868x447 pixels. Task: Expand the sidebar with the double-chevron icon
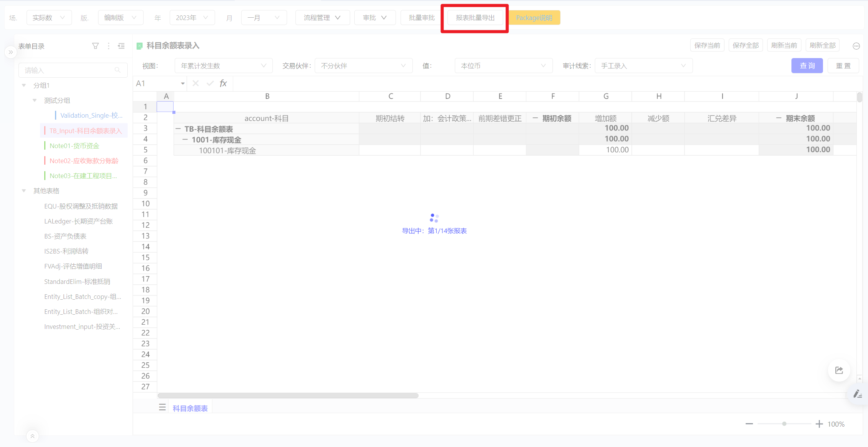click(x=11, y=52)
